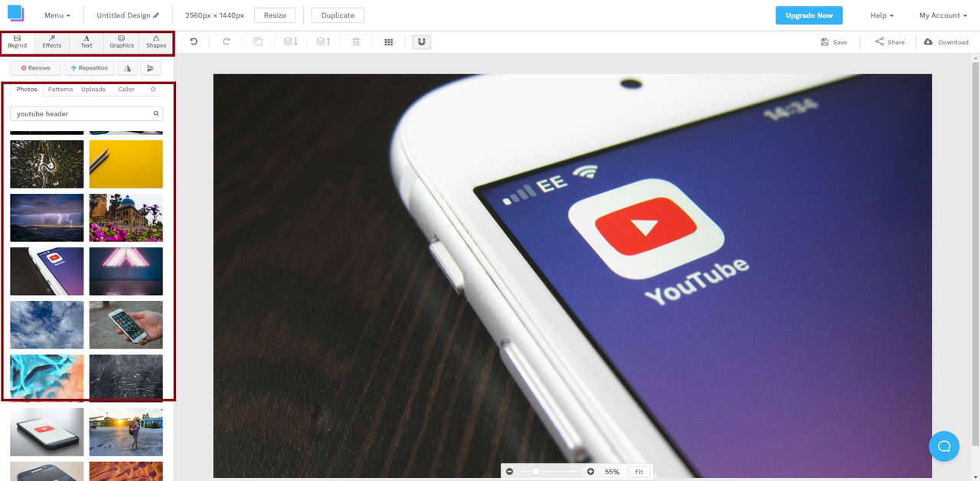Image resolution: width=980 pixels, height=481 pixels.
Task: Switch to the Color tab
Action: (x=126, y=90)
